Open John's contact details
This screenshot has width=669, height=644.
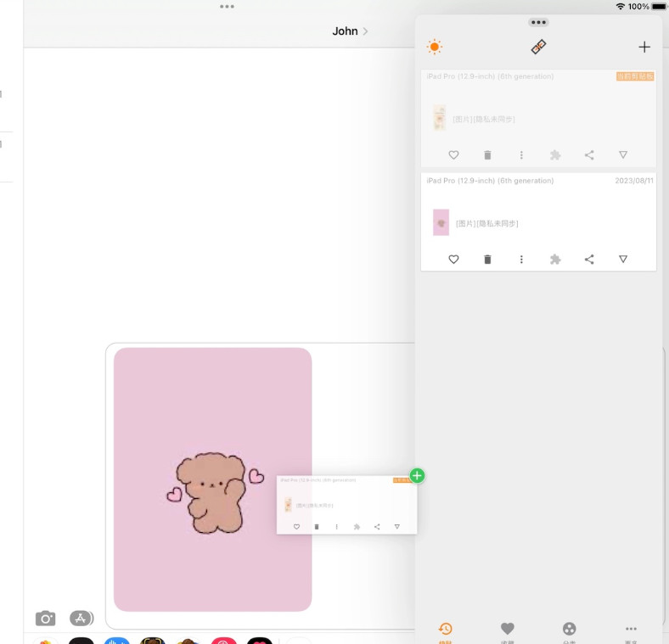[x=350, y=31]
